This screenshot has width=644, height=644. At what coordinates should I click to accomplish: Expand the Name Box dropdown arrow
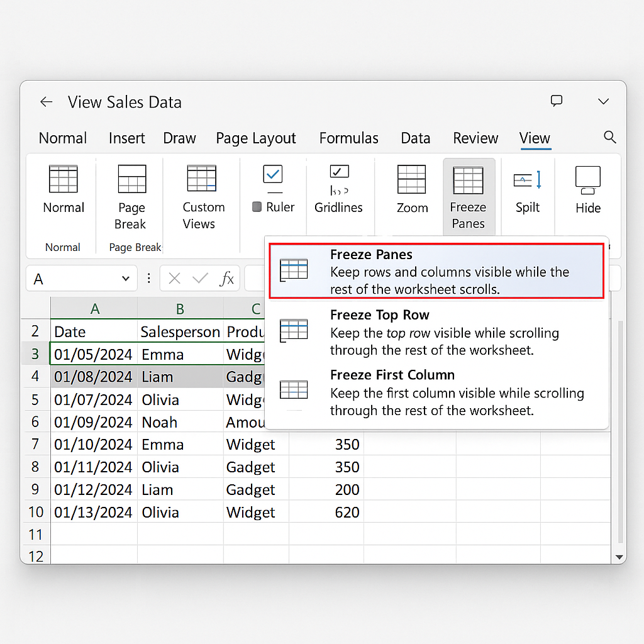coord(126,279)
